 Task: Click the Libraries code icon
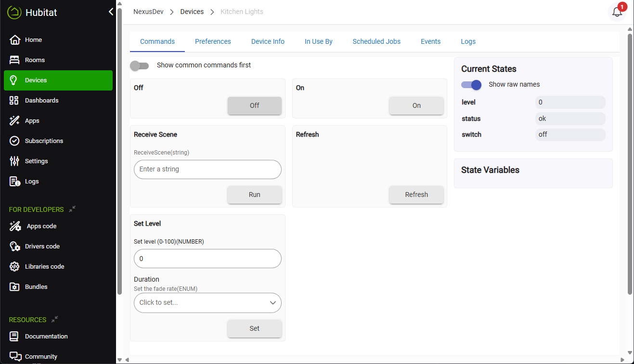pyautogui.click(x=14, y=267)
